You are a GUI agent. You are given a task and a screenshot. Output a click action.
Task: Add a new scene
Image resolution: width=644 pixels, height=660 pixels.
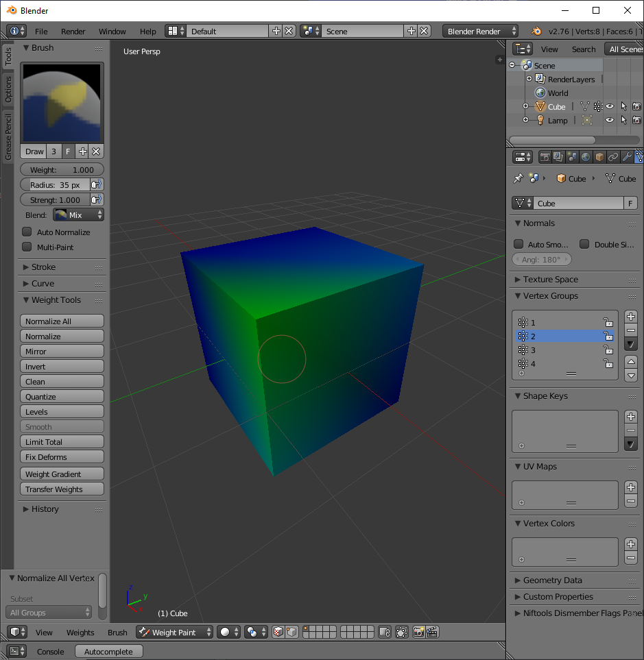click(412, 31)
